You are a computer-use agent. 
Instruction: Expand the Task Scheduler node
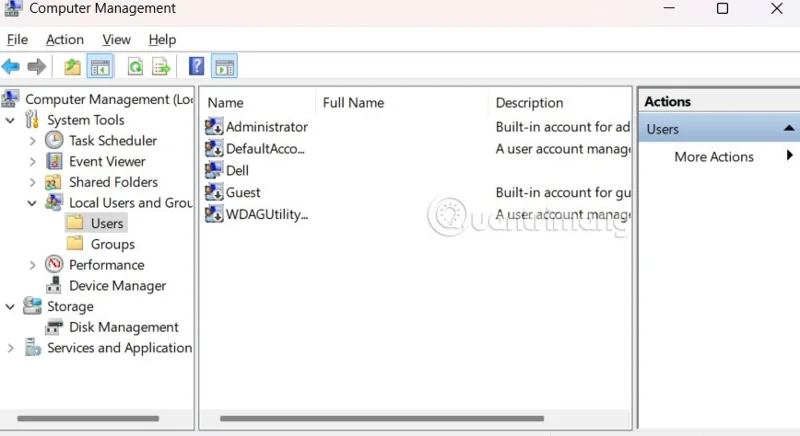click(x=32, y=141)
